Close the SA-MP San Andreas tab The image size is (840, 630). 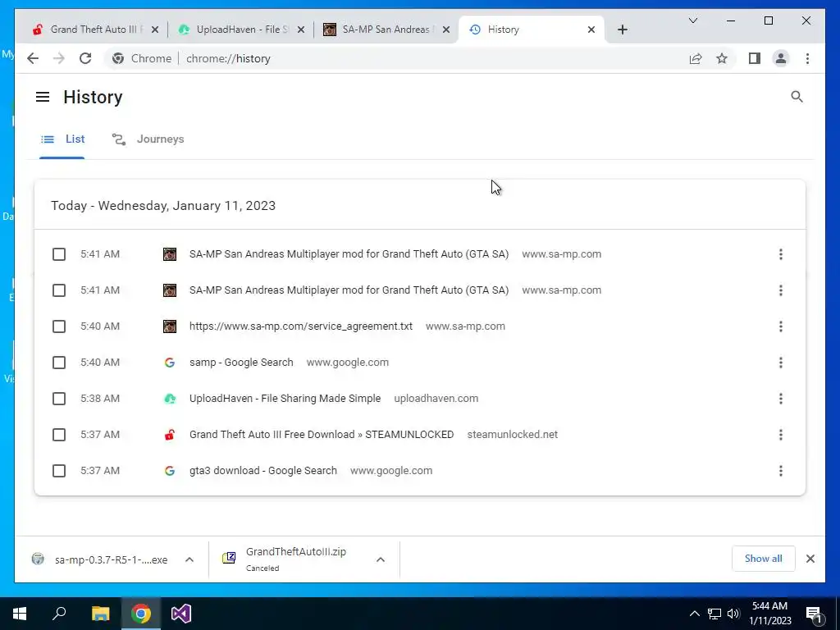coord(445,30)
